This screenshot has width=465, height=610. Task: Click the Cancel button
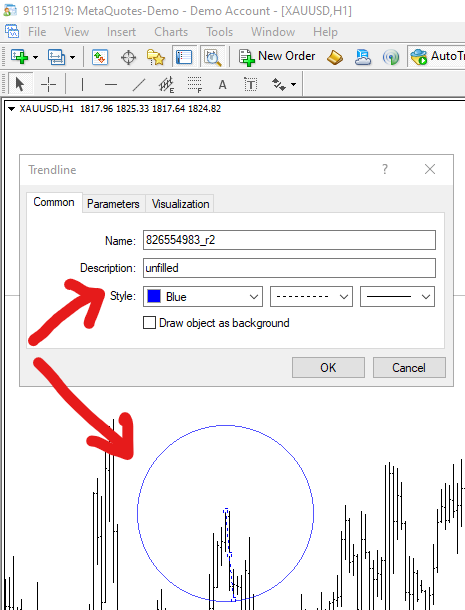[x=409, y=368]
